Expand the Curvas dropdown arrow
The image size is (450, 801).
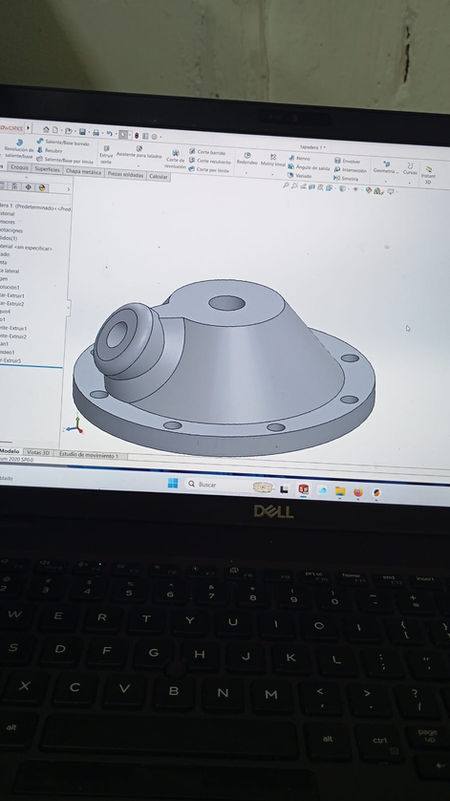[410, 182]
